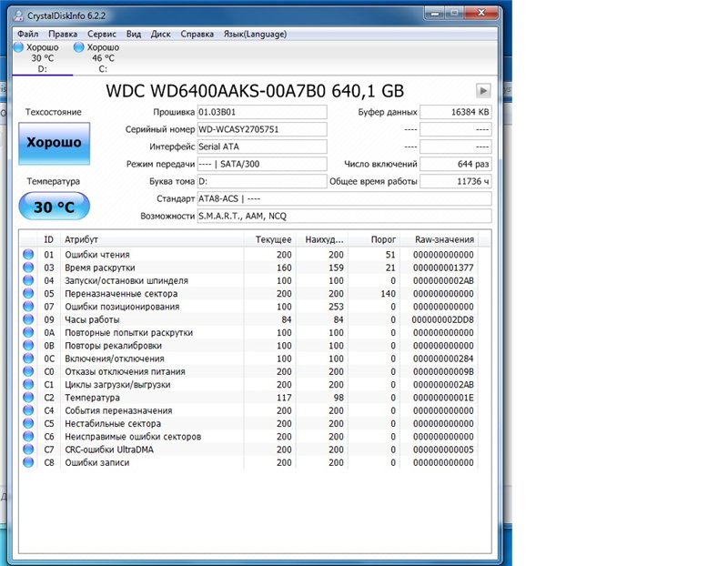Click the 30 °C temperature button
This screenshot has height=566, width=728.
(54, 207)
